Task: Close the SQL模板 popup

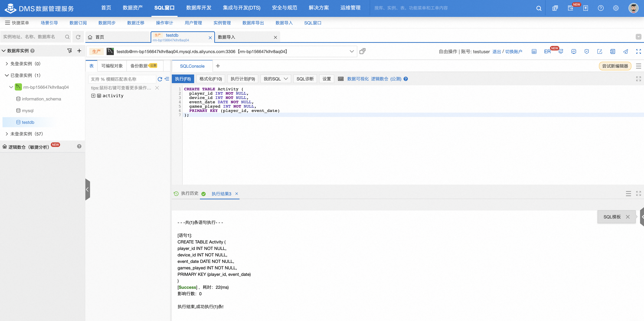Action: tap(627, 217)
